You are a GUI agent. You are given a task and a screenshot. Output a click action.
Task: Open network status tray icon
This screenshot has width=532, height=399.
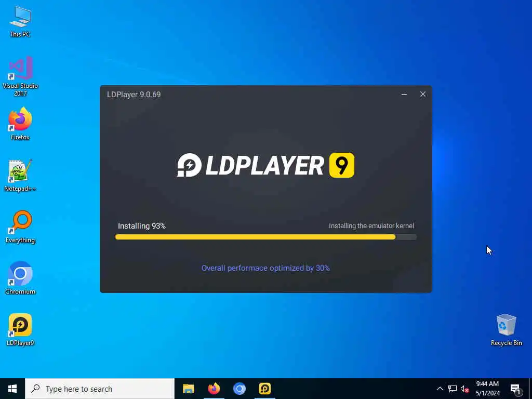click(453, 389)
